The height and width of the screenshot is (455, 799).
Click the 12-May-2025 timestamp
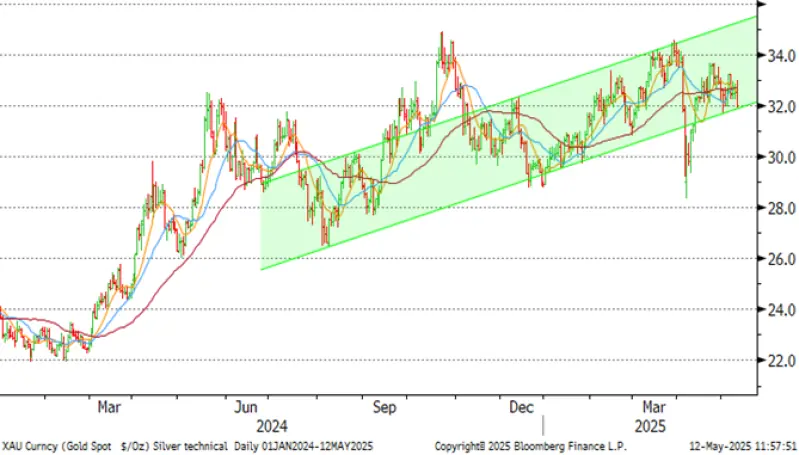[743, 446]
